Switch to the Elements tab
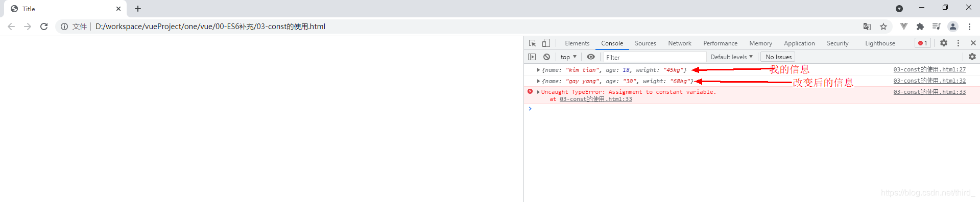 coord(577,43)
